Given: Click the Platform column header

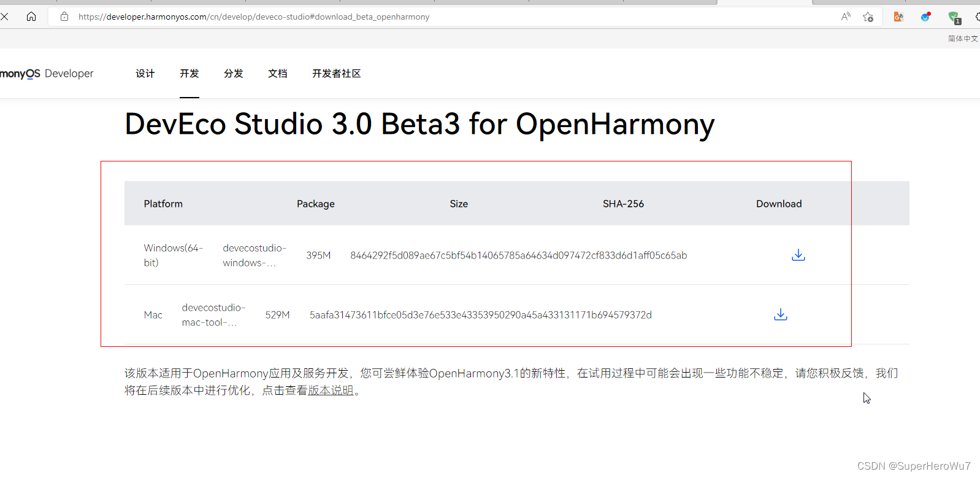Looking at the screenshot, I should point(163,203).
